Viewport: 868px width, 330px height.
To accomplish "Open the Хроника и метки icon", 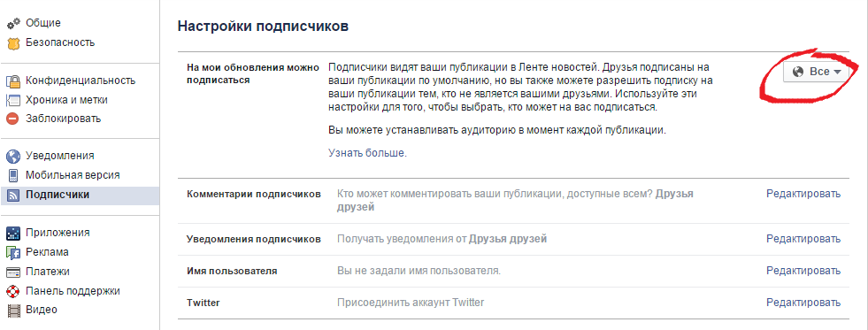I will [x=12, y=100].
